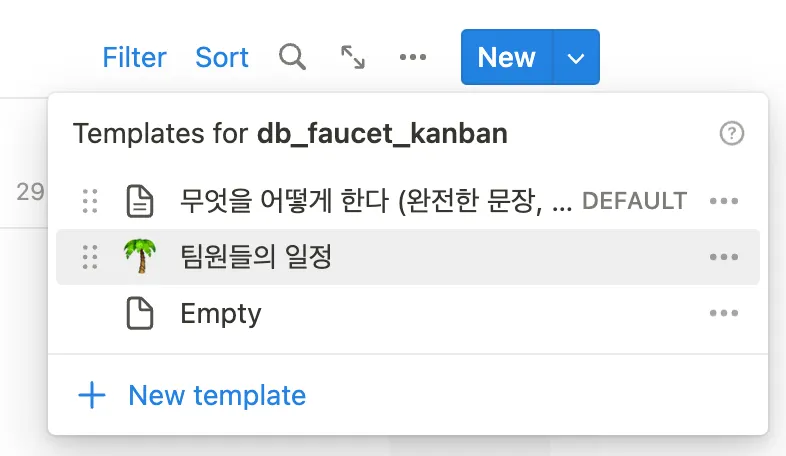Click the palm tree emoji icon
The image size is (786, 456).
point(140,257)
